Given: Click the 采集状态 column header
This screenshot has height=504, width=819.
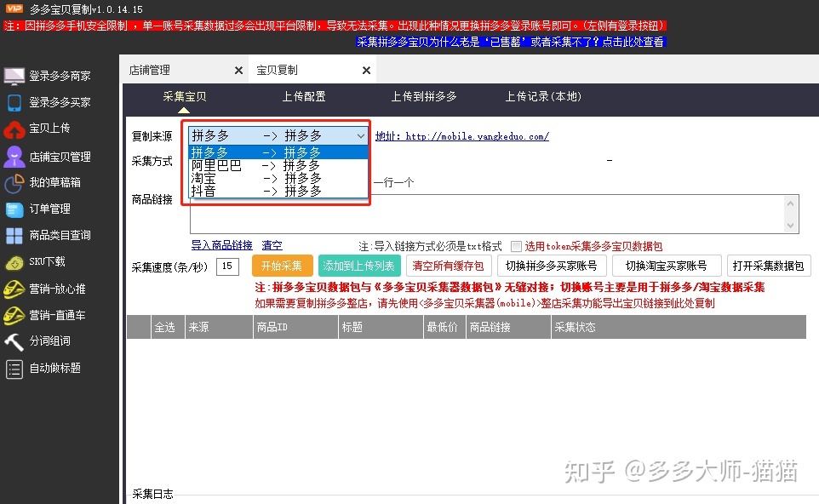Looking at the screenshot, I should [x=679, y=327].
